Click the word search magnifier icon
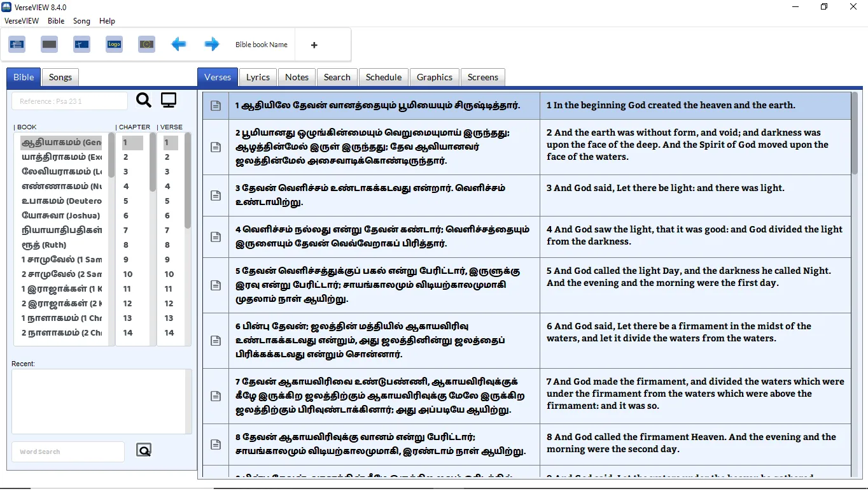 pos(144,450)
